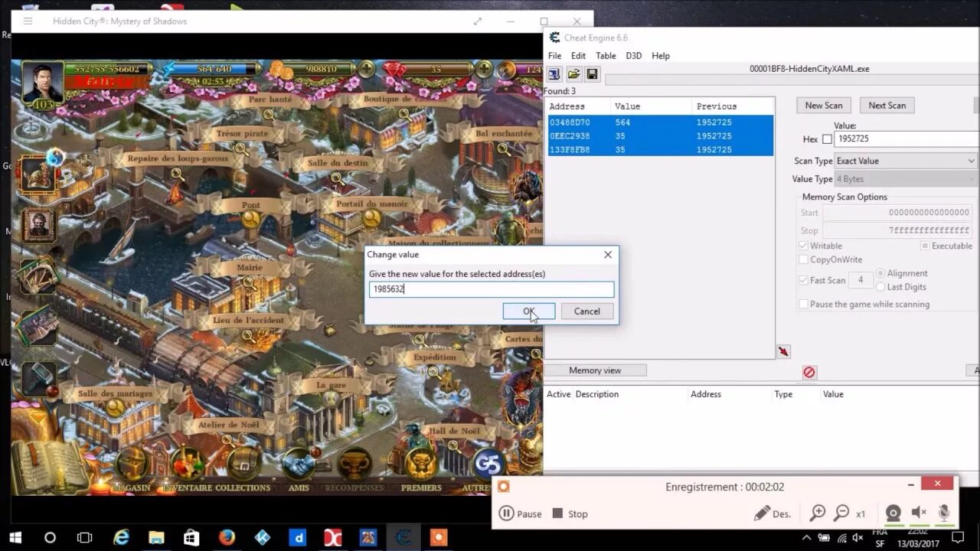
Task: Open the Premiers golden mask icon
Action: pos(421,462)
